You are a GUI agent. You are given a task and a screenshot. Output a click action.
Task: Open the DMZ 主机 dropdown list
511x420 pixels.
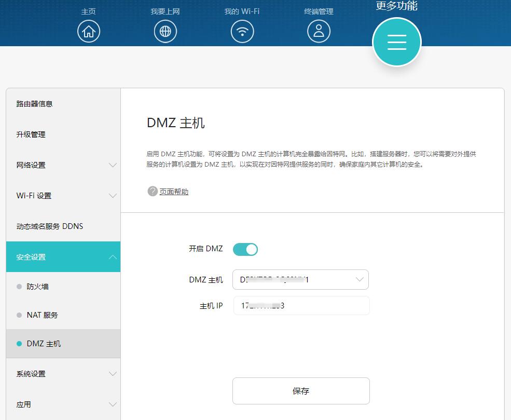coord(300,280)
